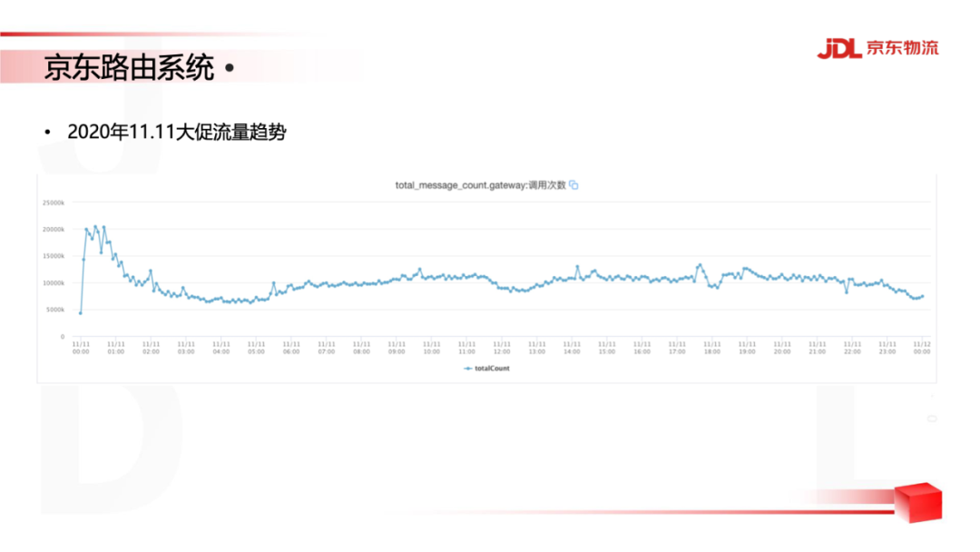980x552 pixels.
Task: Click the 5000k y-axis label
Action: point(55,310)
